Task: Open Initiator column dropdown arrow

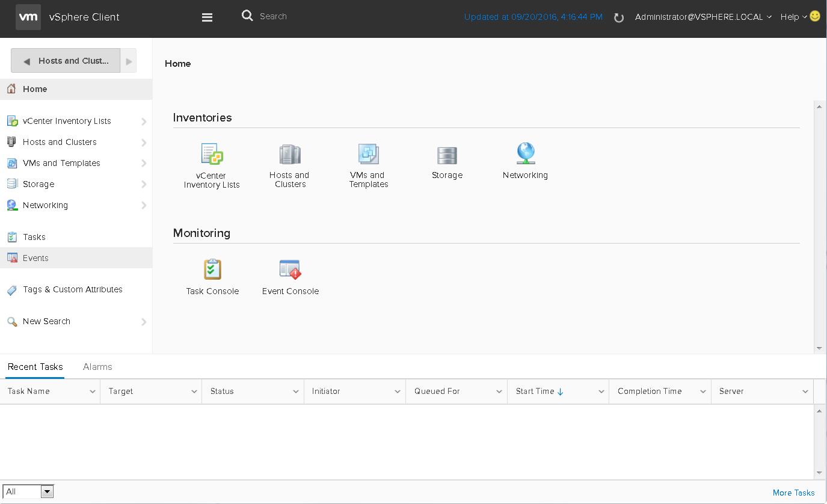Action: point(398,392)
